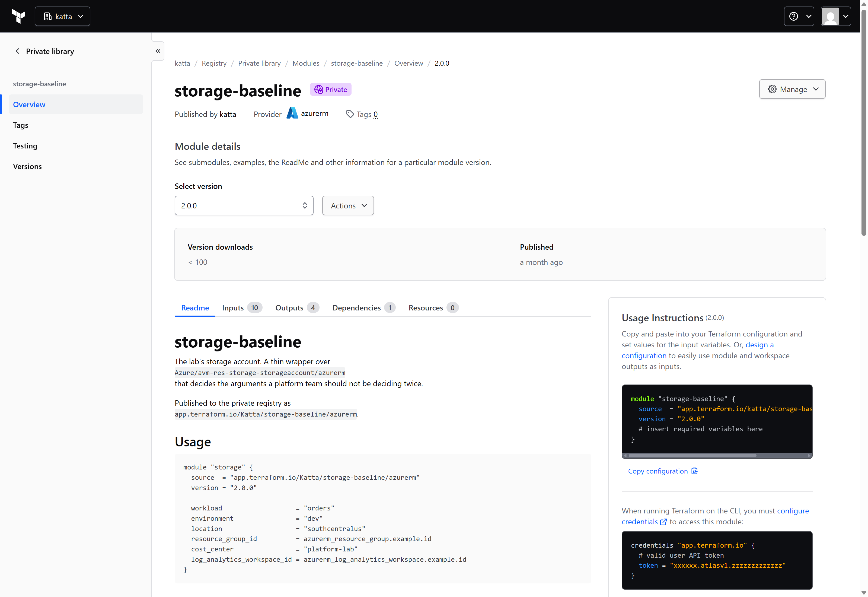Click the Modules breadcrumb
The height and width of the screenshot is (597, 868).
[305, 63]
